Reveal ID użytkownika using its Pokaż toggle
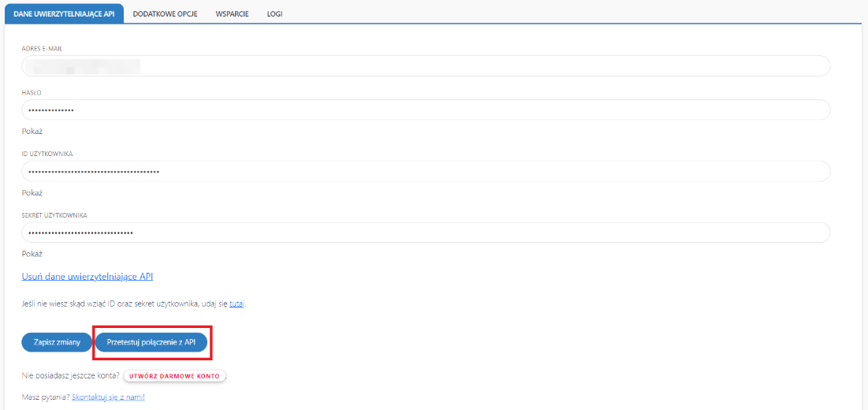 click(32, 192)
